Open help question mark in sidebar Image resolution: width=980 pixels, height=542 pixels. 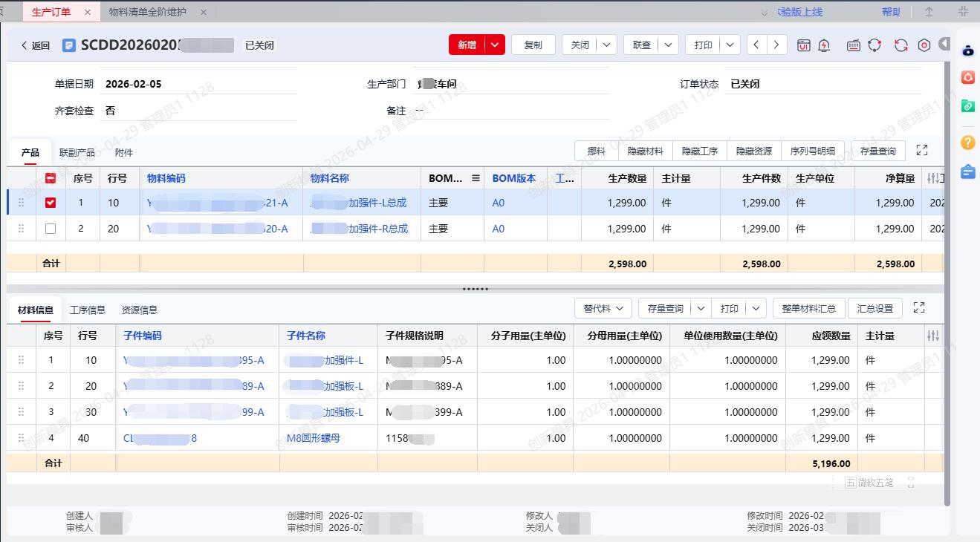pos(967,143)
